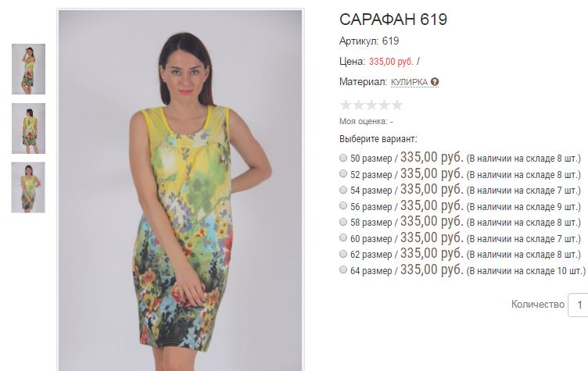Rate the product with the third star
The height and width of the screenshot is (371, 588).
pos(371,105)
